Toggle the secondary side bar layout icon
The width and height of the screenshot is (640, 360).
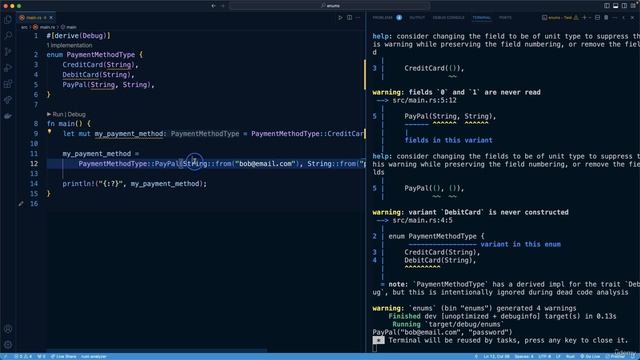(x=624, y=6)
